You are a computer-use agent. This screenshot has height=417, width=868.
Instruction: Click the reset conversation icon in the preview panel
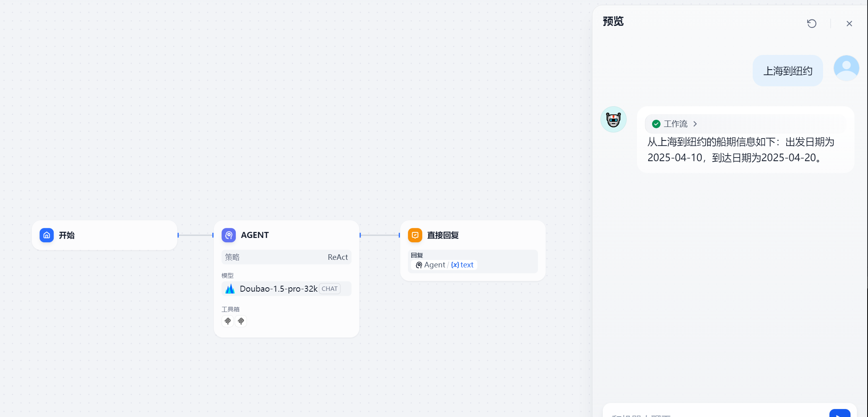point(812,23)
